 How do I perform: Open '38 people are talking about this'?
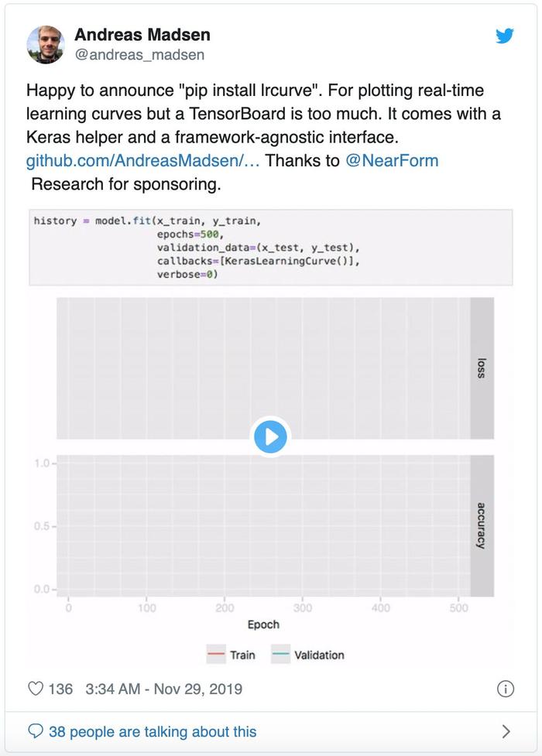pos(153,731)
